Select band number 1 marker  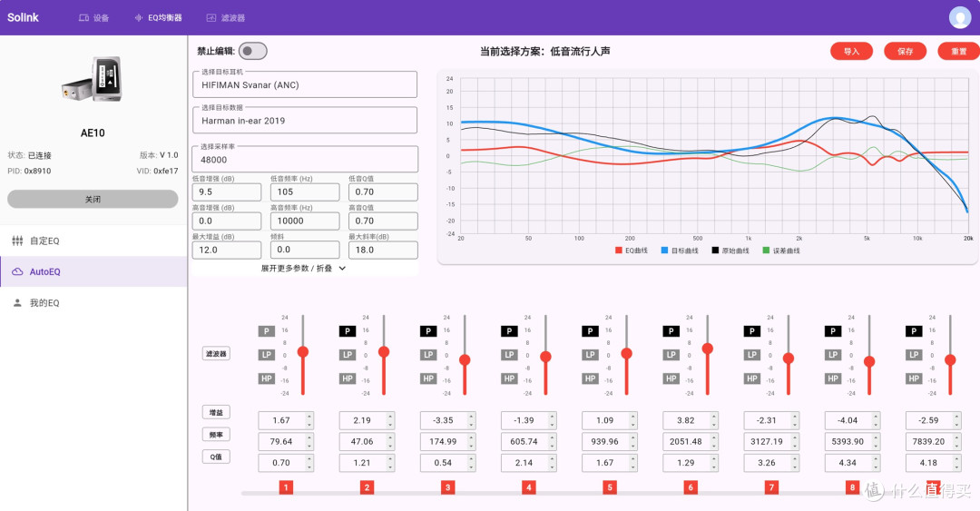coord(286,487)
